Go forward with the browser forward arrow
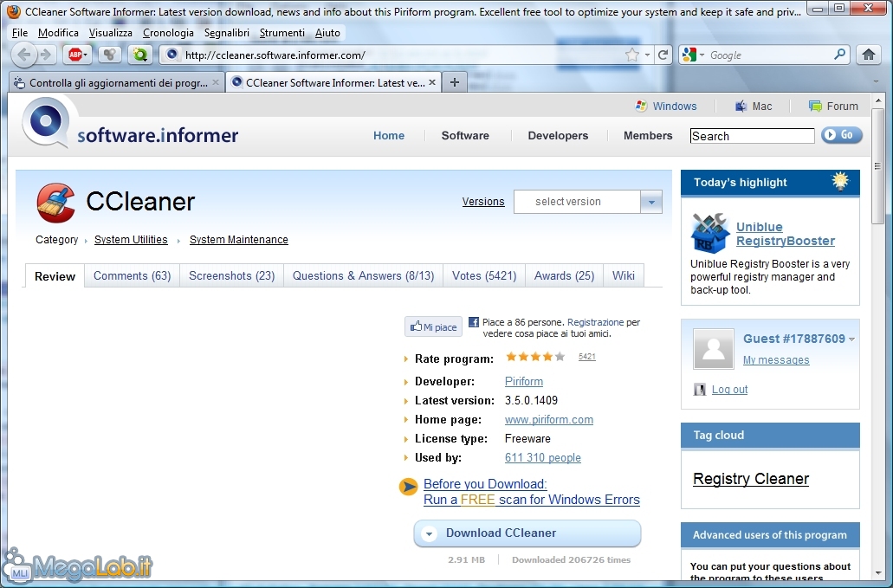This screenshot has width=893, height=588. [x=46, y=55]
